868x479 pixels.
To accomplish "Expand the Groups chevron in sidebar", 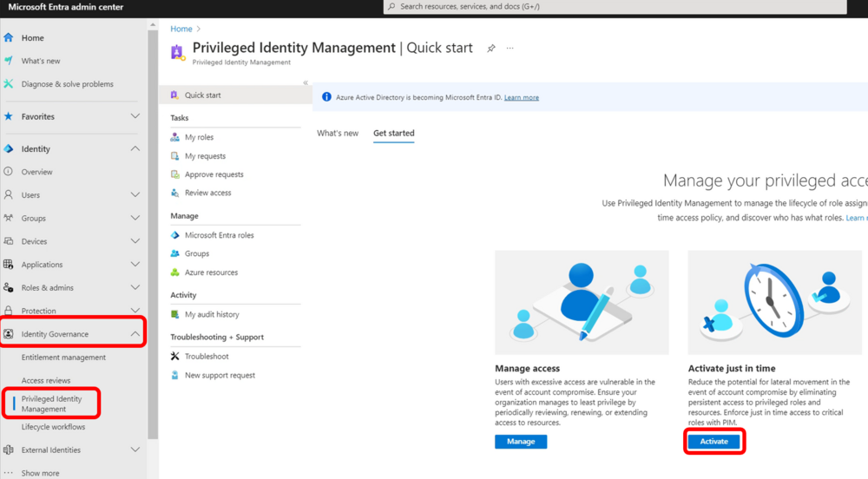I will 135,218.
